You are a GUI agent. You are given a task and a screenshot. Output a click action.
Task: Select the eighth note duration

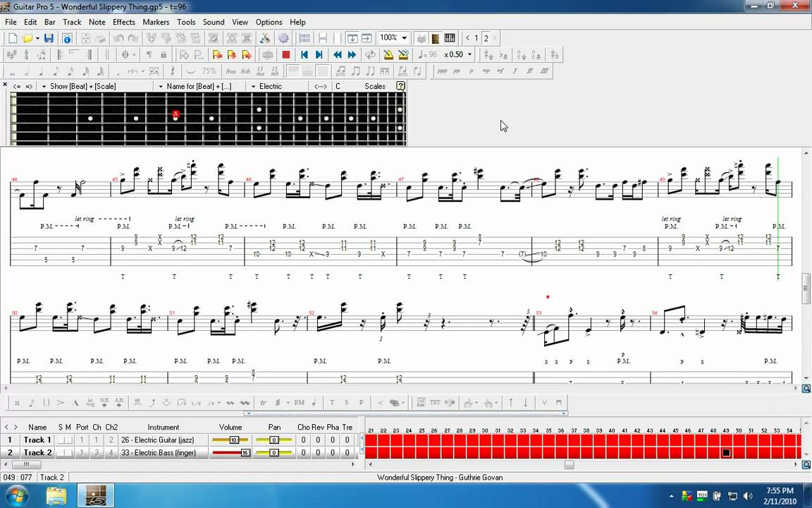(x=56, y=71)
